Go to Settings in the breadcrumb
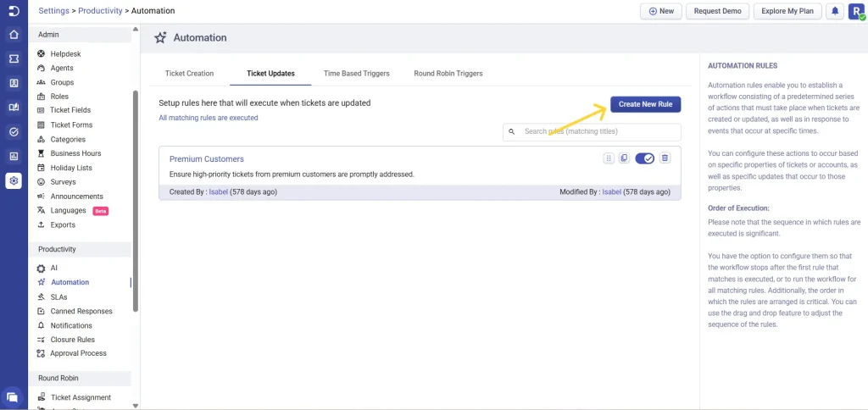Screen dimensions: 868x410 click(53, 10)
